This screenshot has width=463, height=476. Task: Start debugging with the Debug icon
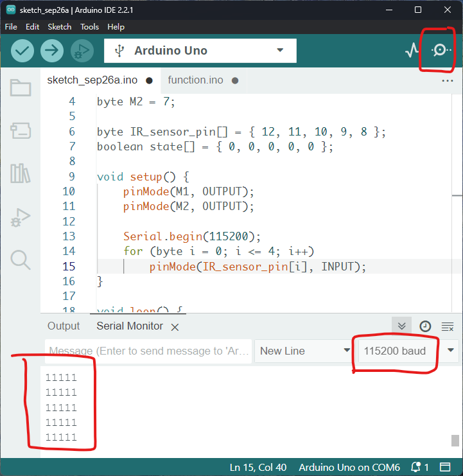pyautogui.click(x=82, y=51)
